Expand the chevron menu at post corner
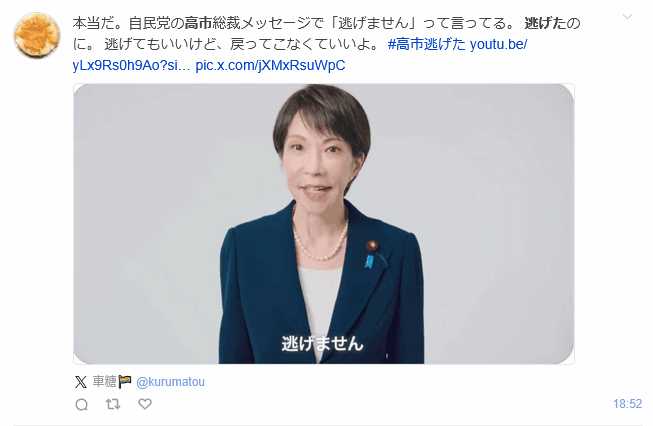653x426 pixels. click(627, 17)
